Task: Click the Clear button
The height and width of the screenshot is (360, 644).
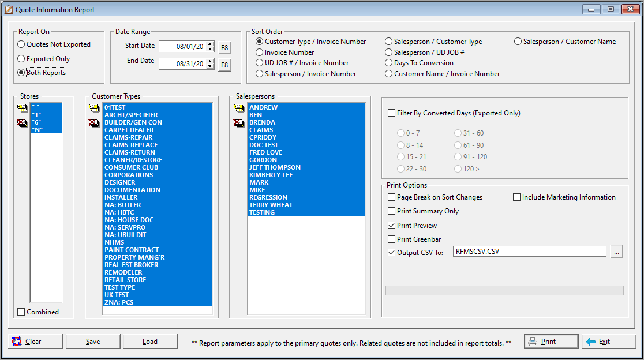Action: click(35, 342)
